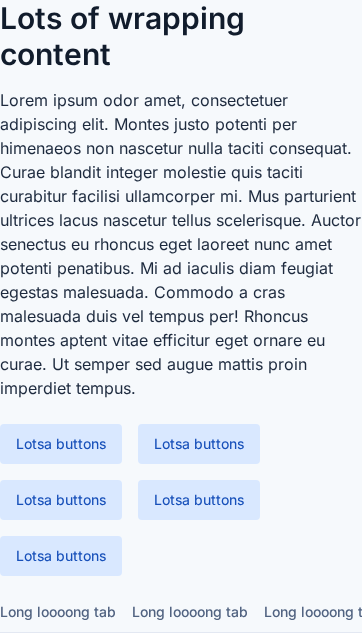The height and width of the screenshot is (633, 362).
Task: Click the word 'content' in the heading
Action: click(55, 55)
